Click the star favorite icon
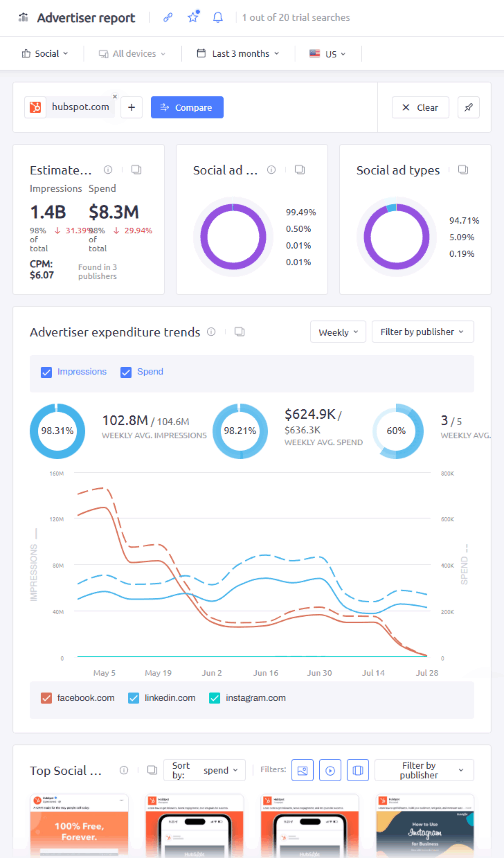This screenshot has width=504, height=858. 193,17
